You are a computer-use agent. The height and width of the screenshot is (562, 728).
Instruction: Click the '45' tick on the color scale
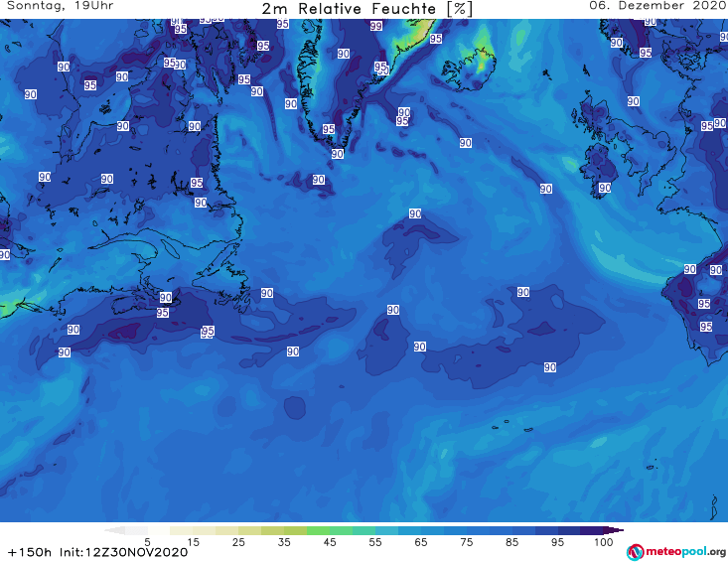pos(330,542)
